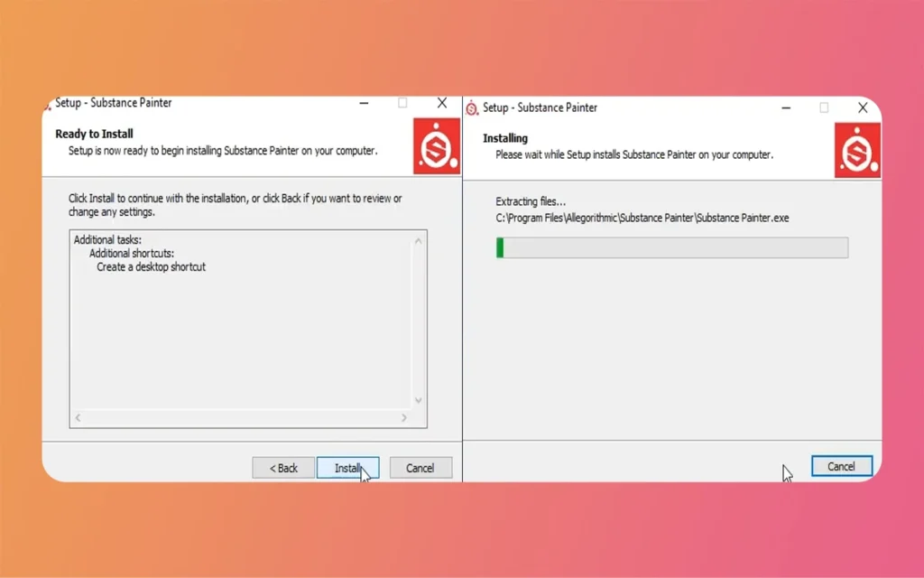Click Substance Painter logo in Installing header
Viewport: 924px width, 578px height.
pyautogui.click(x=857, y=150)
